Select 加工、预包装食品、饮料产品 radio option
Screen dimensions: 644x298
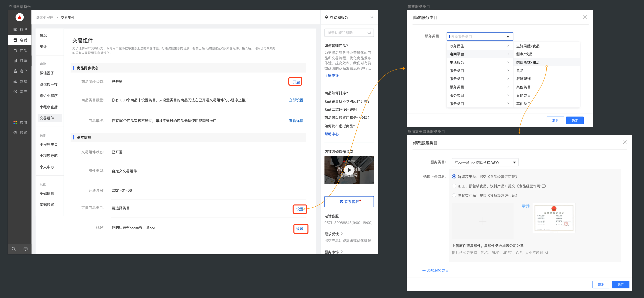454,186
